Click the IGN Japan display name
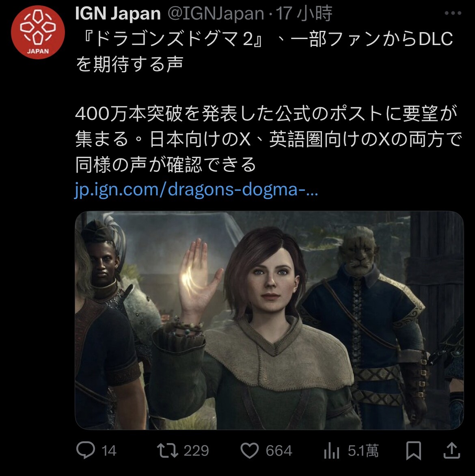This screenshot has width=475, height=476. pyautogui.click(x=118, y=13)
